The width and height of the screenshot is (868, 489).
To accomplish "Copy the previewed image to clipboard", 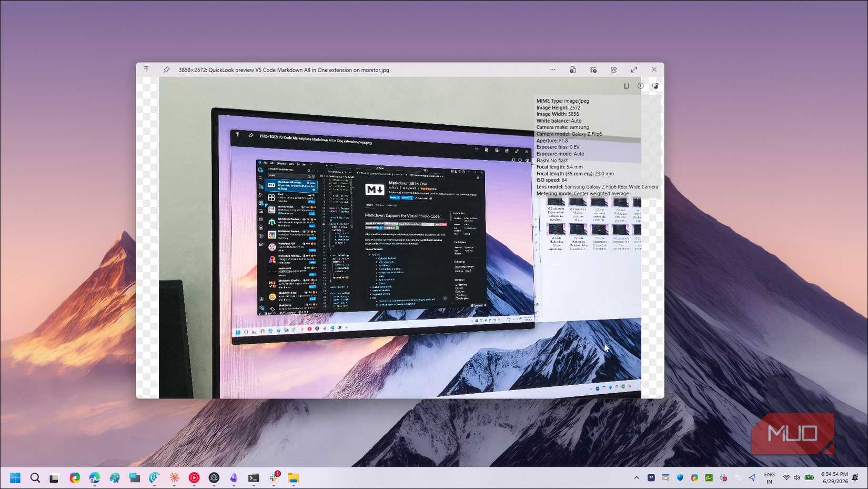I will click(626, 86).
